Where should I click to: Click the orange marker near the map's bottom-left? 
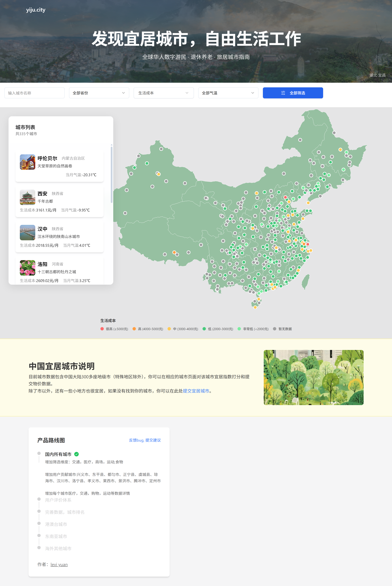[x=174, y=252]
